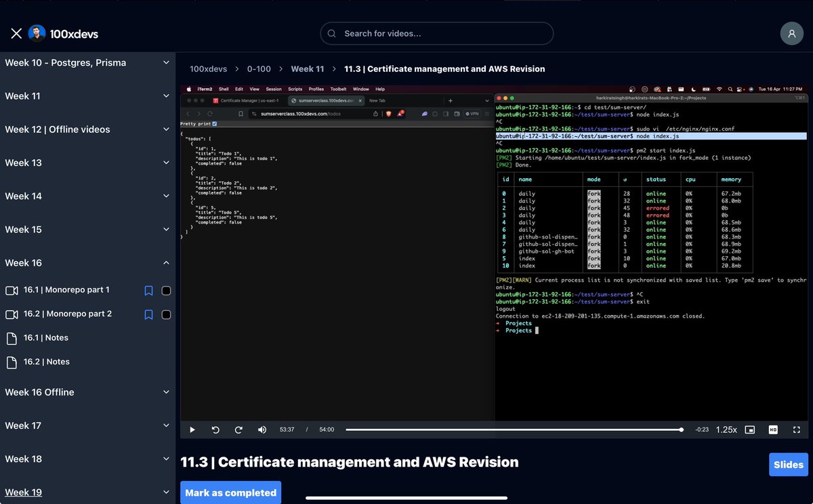Click the search for videos field
Viewport: 813px width, 504px height.
coord(437,33)
